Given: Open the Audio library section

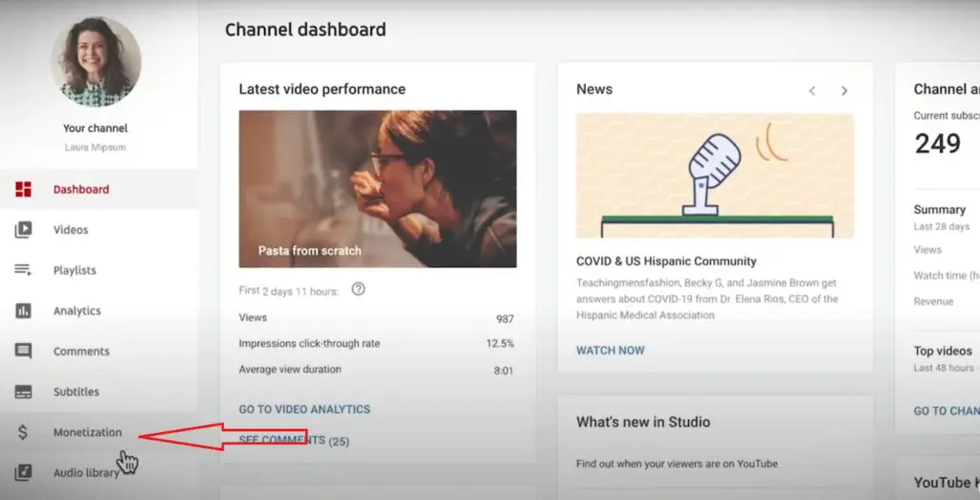Looking at the screenshot, I should [x=99, y=472].
